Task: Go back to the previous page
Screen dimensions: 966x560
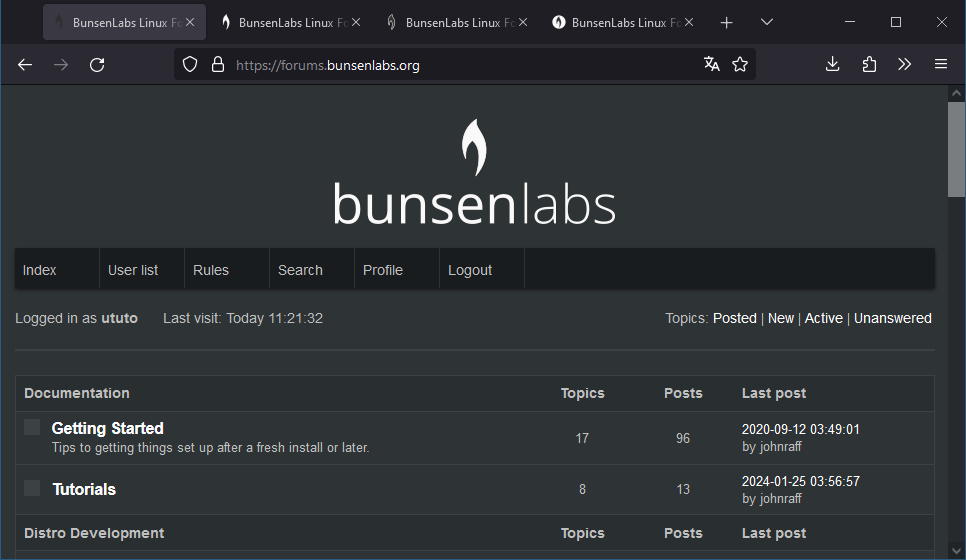Action: coord(25,65)
